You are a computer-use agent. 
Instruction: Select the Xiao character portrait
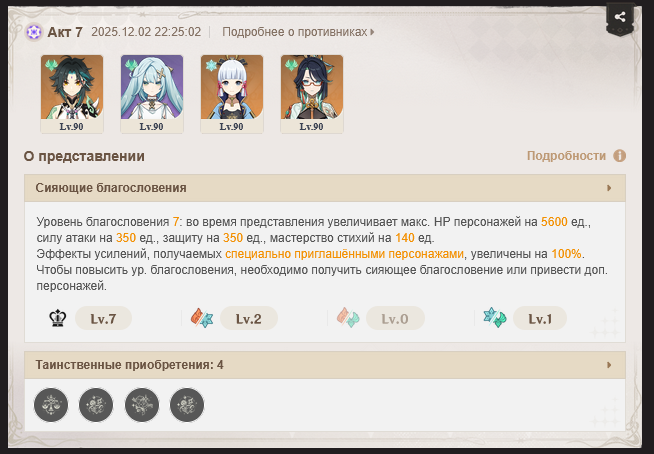tap(72, 94)
